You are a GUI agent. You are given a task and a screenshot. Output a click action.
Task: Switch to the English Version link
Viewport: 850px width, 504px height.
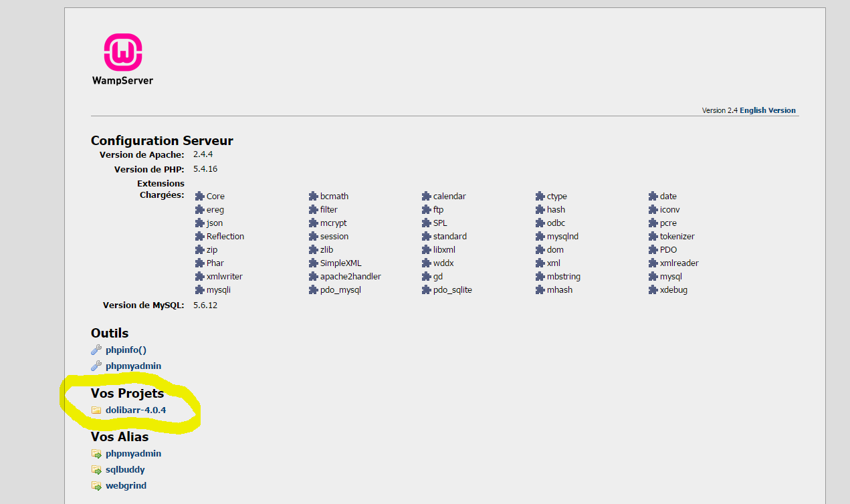(768, 110)
